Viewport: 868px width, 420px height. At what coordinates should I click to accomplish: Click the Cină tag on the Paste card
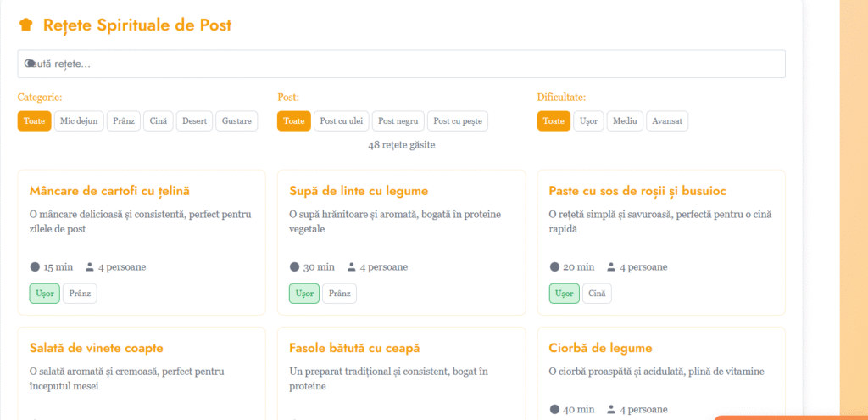597,294
